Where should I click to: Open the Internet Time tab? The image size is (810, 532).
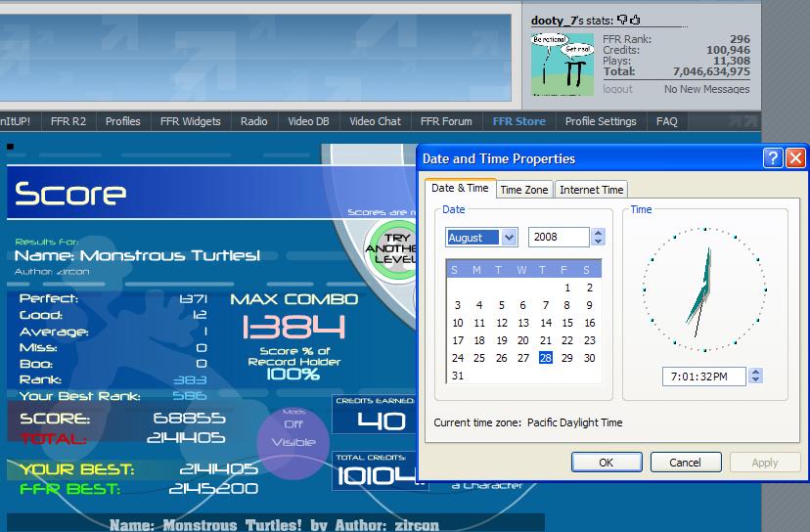592,190
